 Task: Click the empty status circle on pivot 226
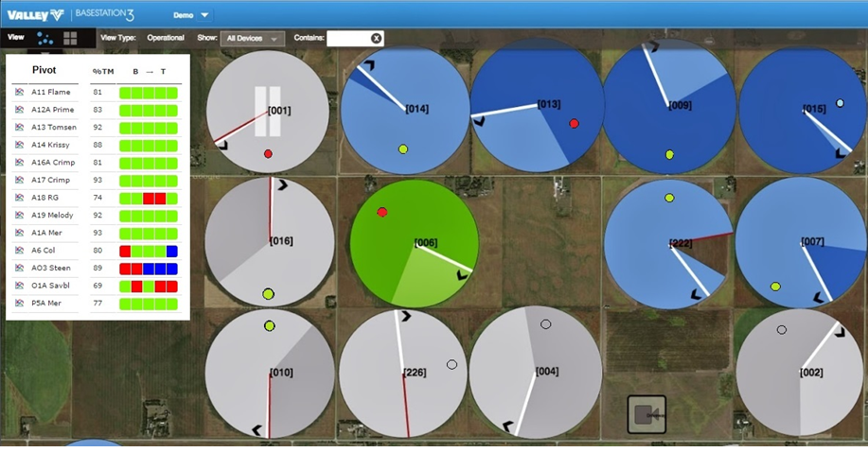452,365
